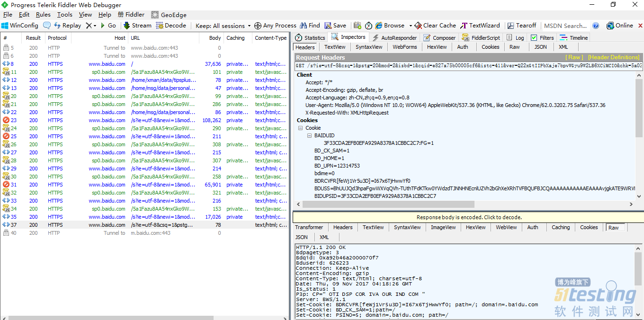Click the comment speech bubble icon
This screenshot has height=320, width=644.
click(x=47, y=26)
